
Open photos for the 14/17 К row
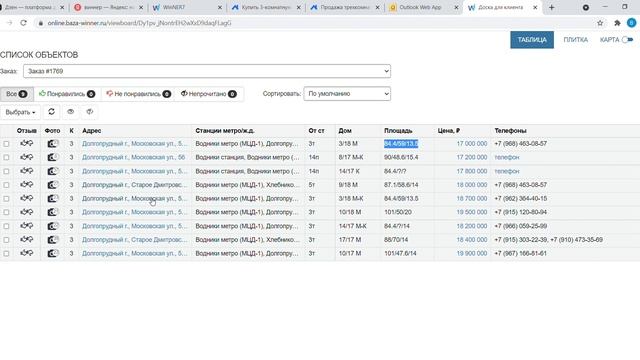tap(53, 171)
